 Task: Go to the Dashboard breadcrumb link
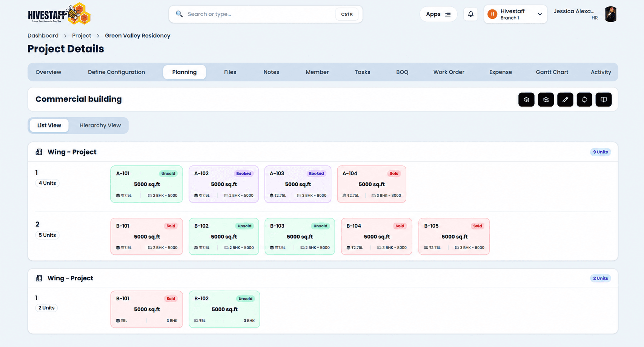(43, 35)
